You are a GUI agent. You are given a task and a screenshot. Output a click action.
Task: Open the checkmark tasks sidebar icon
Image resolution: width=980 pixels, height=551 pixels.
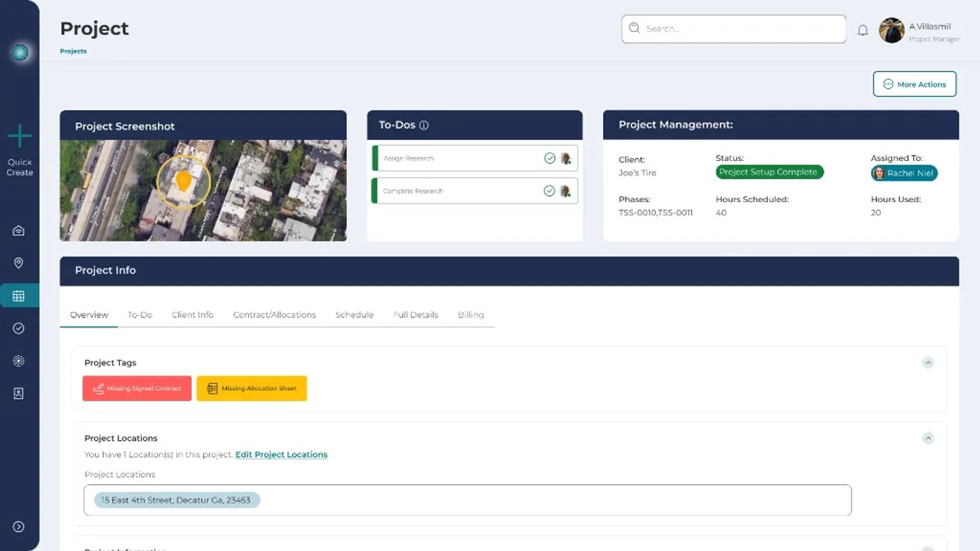[x=19, y=328]
